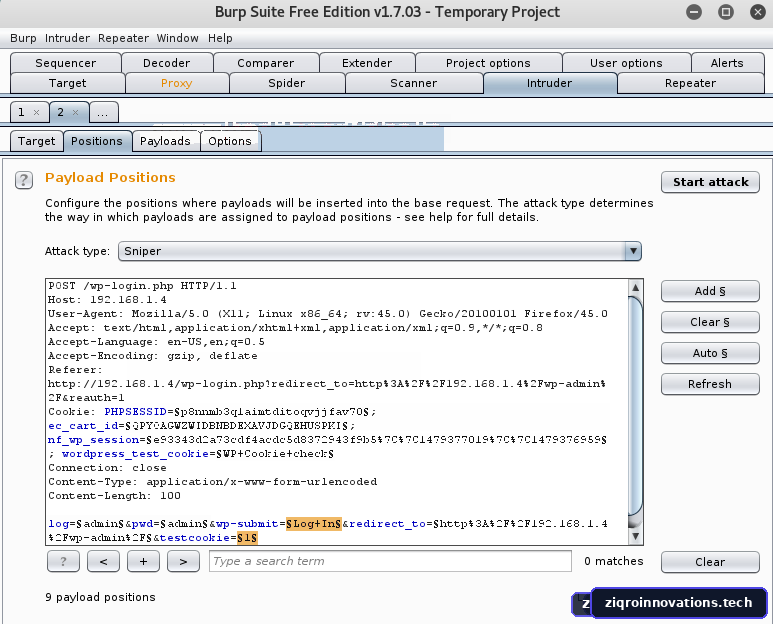Click the previous match arrow button
Viewport: 773px width, 624px height.
click(104, 561)
